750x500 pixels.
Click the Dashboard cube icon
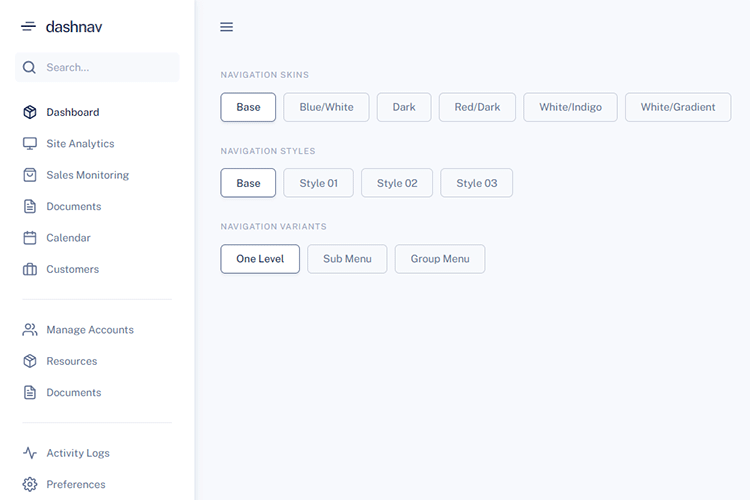tap(30, 113)
